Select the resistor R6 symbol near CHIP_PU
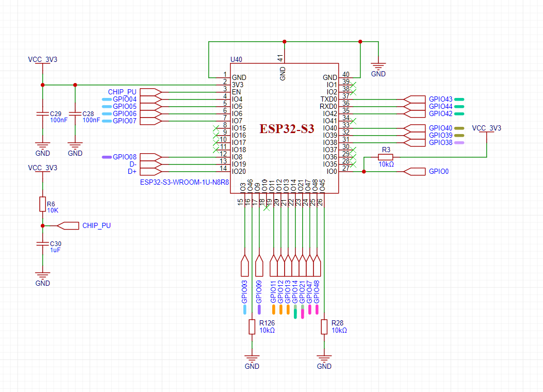The height and width of the screenshot is (392, 543). (x=41, y=204)
